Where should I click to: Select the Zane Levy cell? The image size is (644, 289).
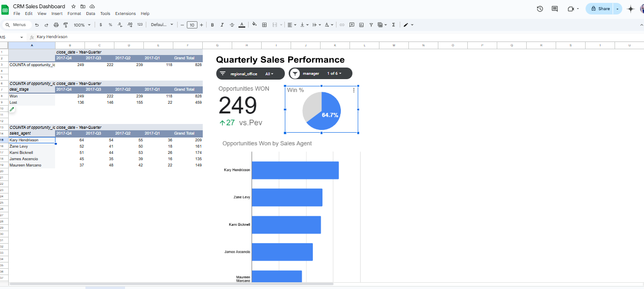coord(32,146)
